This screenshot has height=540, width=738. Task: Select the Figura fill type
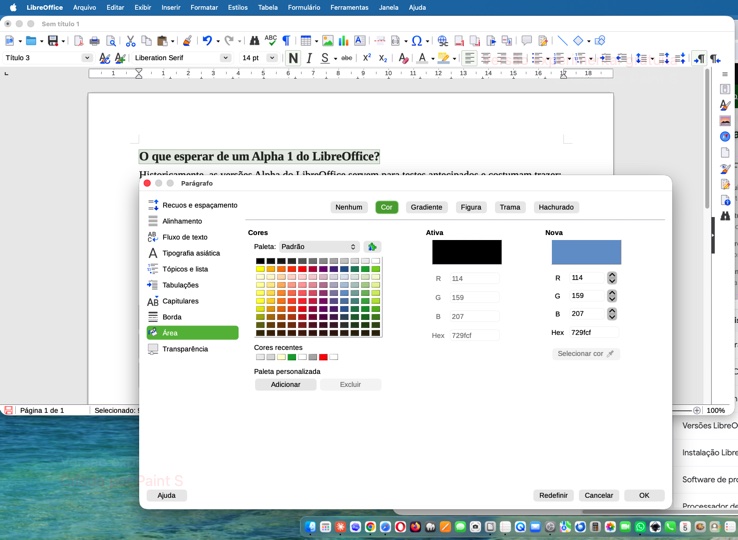pos(471,207)
